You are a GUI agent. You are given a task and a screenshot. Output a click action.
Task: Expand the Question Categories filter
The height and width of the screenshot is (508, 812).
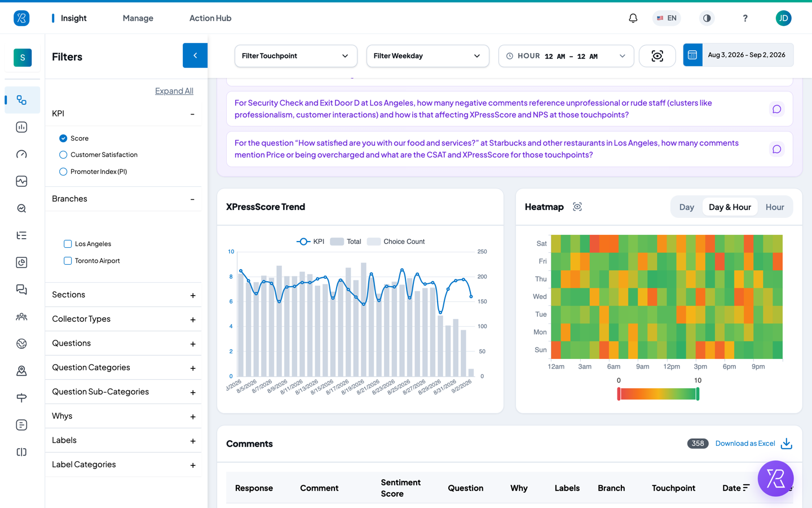click(x=193, y=368)
